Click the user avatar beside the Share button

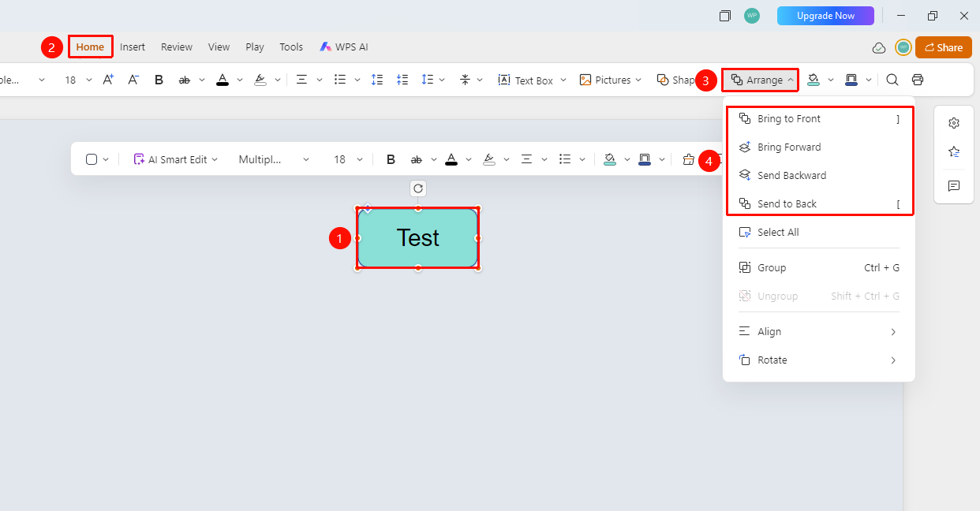(x=903, y=47)
